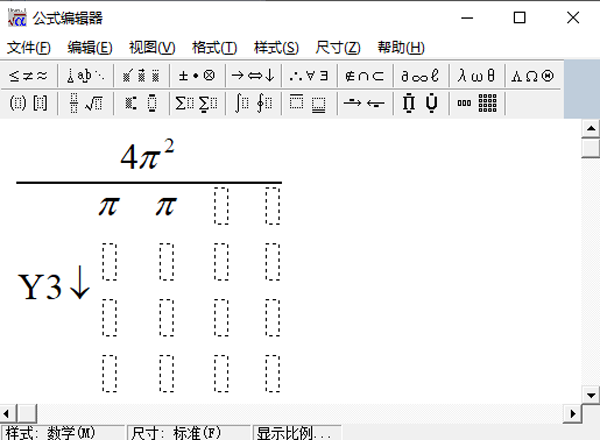Open the products and set theory templates palette
The width and height of the screenshot is (600, 440).
[420, 103]
